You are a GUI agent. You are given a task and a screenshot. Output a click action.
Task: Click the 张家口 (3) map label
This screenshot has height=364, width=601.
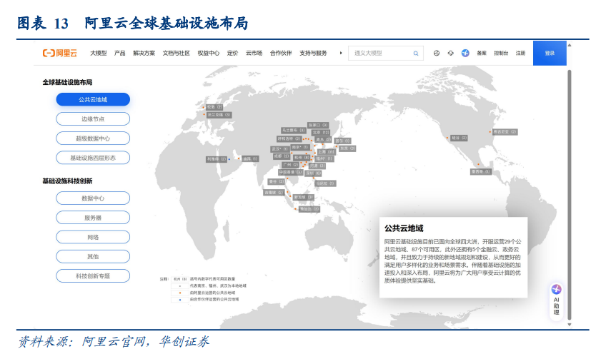[318, 125]
